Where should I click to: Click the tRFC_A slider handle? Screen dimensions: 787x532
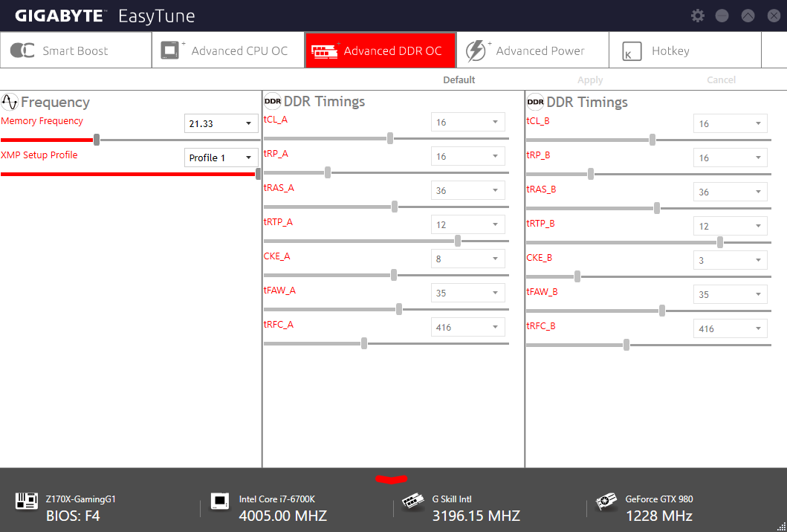364,343
